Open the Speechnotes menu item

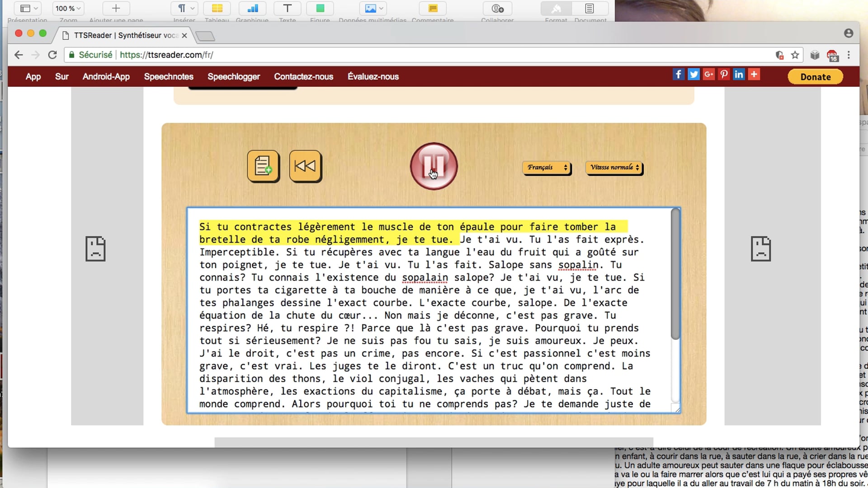coord(169,77)
